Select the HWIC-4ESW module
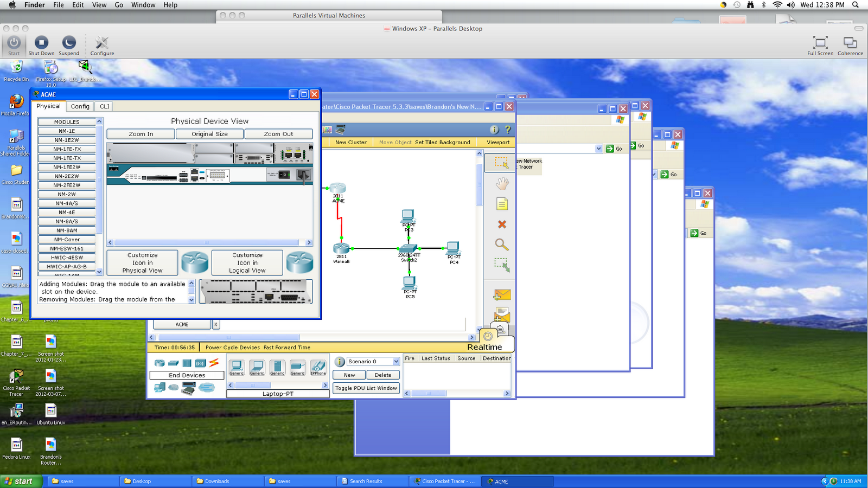868x488 pixels. (67, 258)
